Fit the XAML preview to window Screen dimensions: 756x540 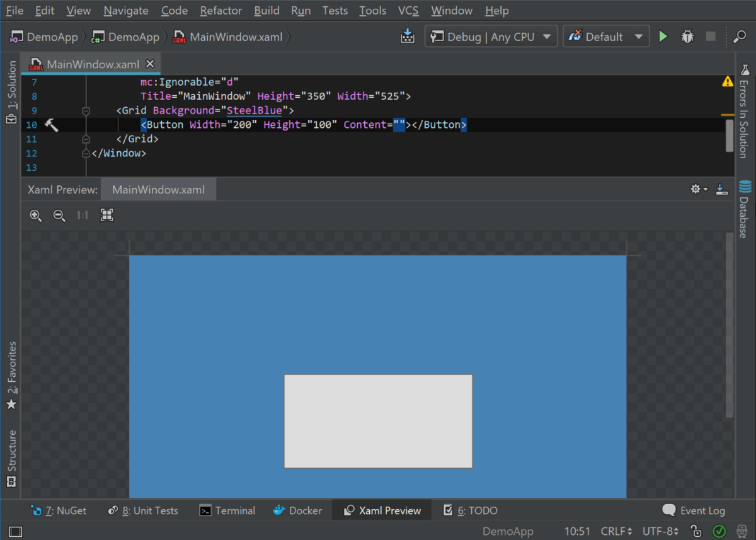(x=106, y=215)
